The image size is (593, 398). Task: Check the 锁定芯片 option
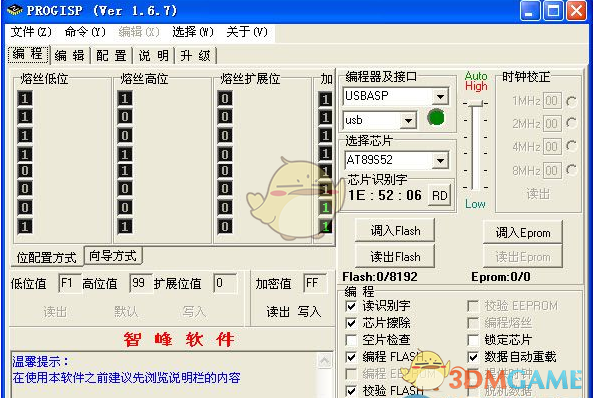tap(473, 340)
